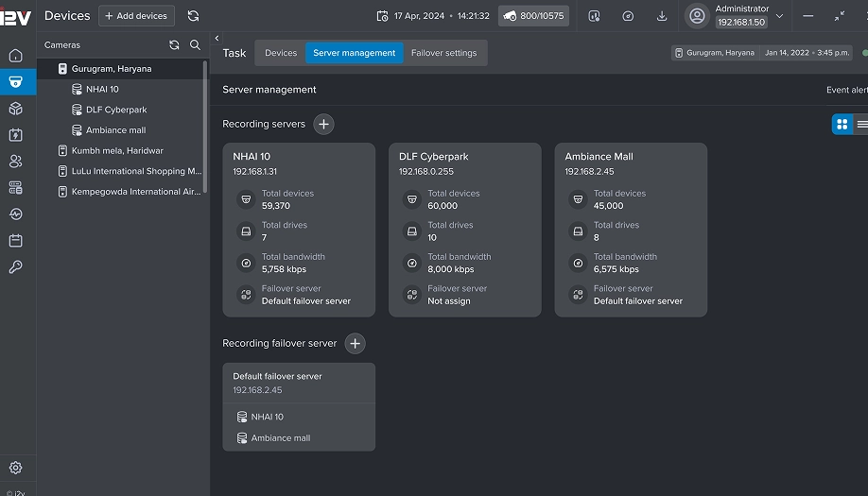Open the key license icon in the sidebar

15,267
